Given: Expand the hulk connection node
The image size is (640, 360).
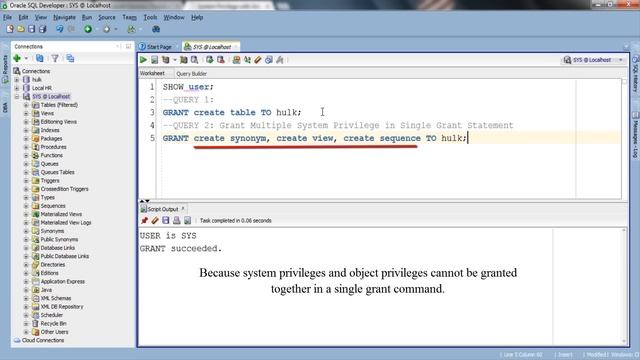Looking at the screenshot, I should pos(17,80).
